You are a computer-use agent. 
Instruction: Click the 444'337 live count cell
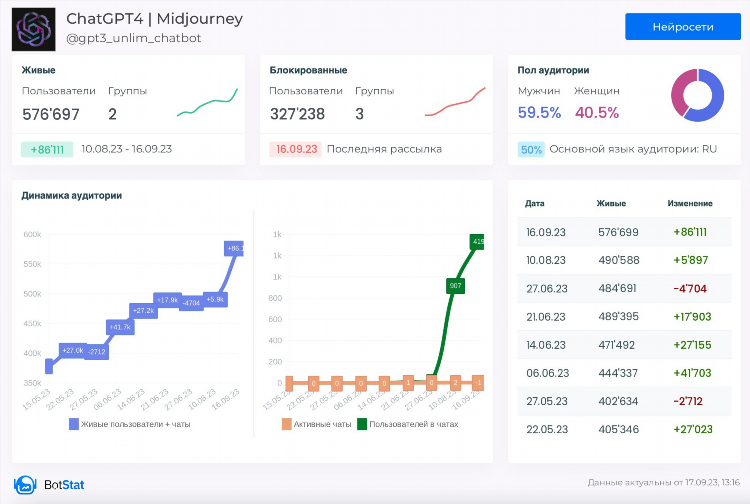[x=618, y=373]
